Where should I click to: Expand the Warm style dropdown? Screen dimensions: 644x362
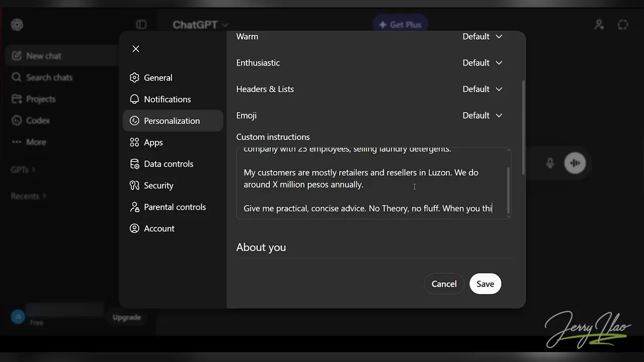coord(482,36)
